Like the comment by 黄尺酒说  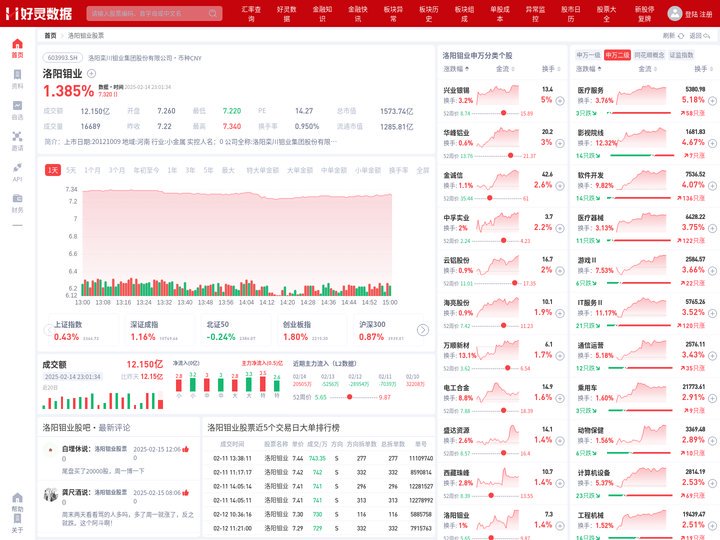(186, 492)
